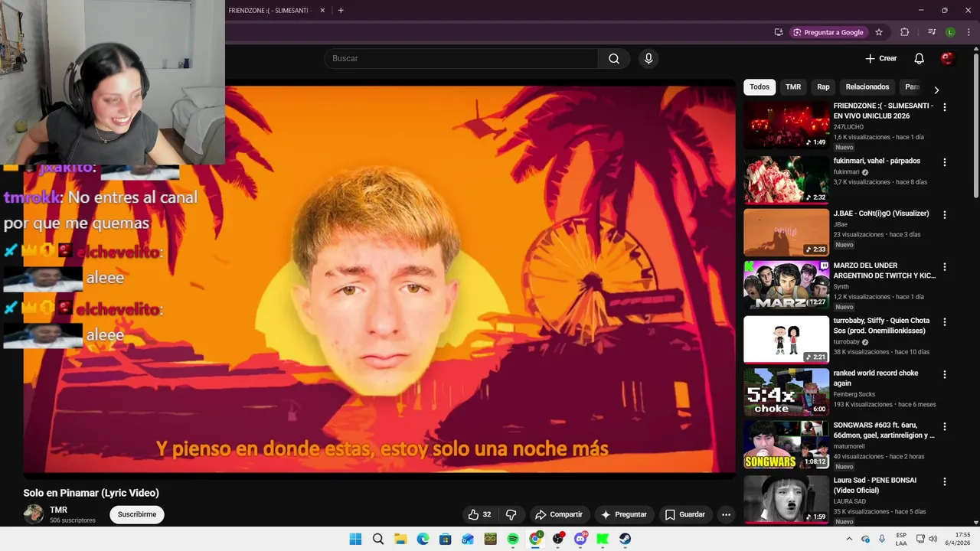Click Preguntar a Google button
Viewport: 980px width, 551px height.
pyautogui.click(x=828, y=32)
